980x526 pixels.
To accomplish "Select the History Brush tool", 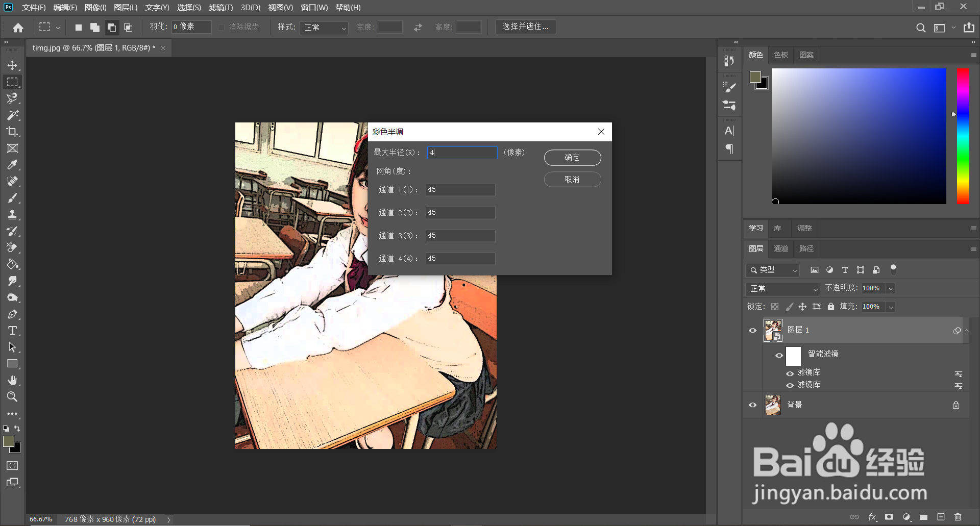I will pos(12,231).
